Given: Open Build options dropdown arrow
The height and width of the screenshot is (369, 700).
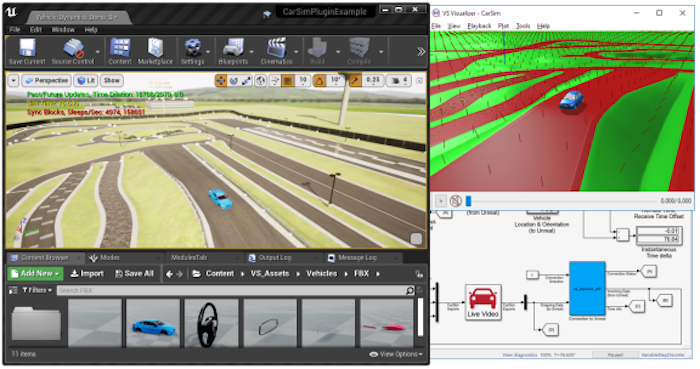Looking at the screenshot, I should tap(338, 52).
